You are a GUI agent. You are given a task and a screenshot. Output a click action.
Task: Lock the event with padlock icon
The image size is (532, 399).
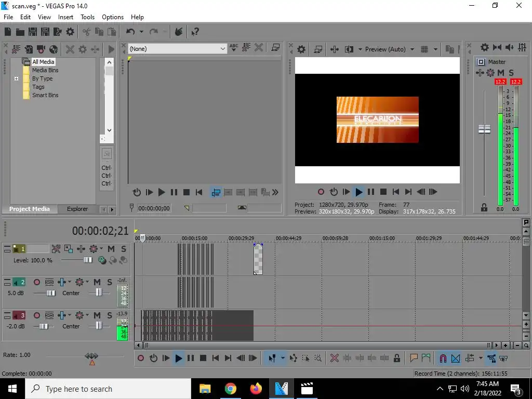pos(396,358)
